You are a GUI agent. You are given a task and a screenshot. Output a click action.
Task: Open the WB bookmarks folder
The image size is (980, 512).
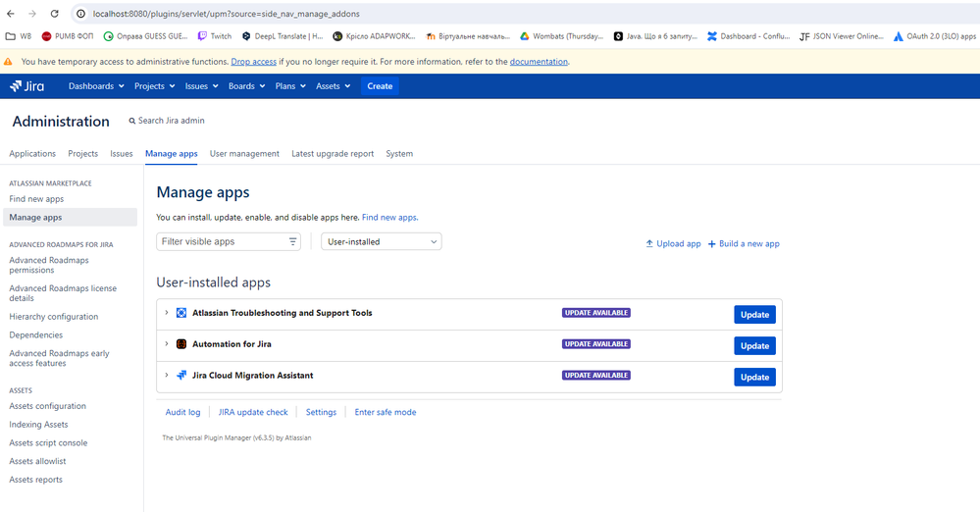(x=18, y=36)
